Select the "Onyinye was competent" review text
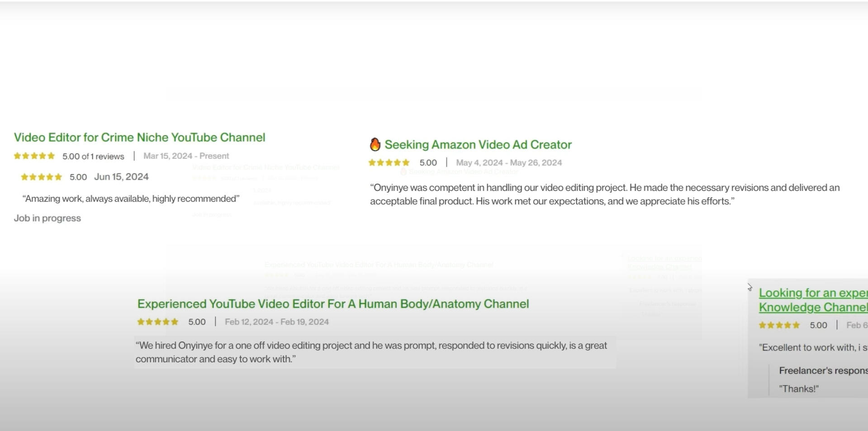 (605, 194)
